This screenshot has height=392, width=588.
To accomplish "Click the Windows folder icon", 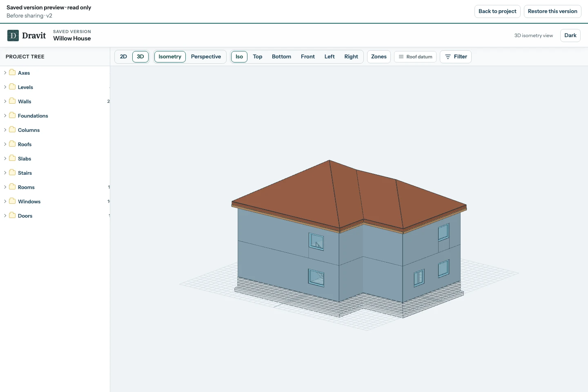I will click(x=12, y=201).
